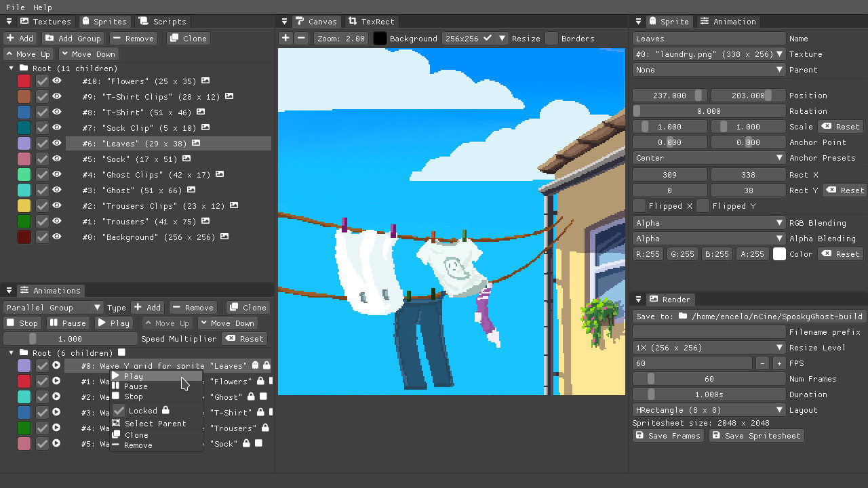Decrease FPS with the minus stepper
868x488 pixels.
point(763,363)
